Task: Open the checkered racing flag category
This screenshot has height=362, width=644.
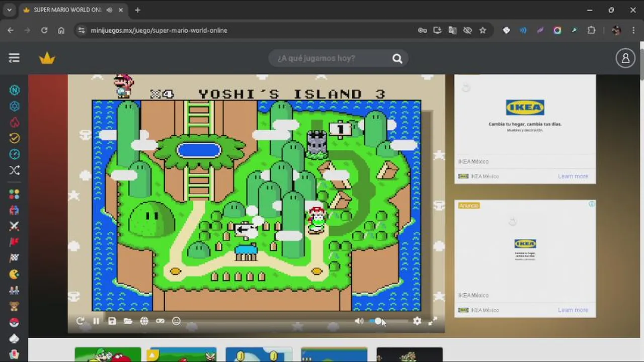Action: (14, 258)
